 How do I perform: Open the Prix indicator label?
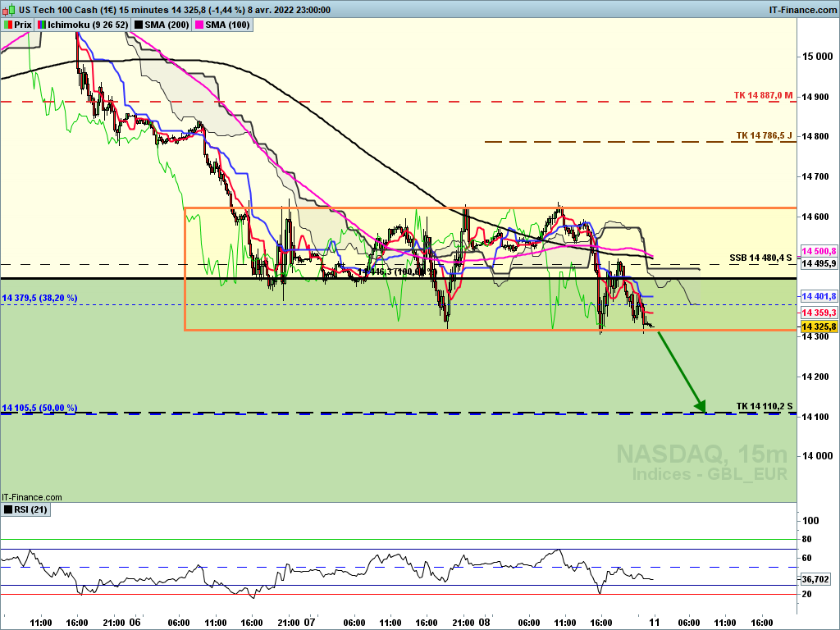point(18,25)
